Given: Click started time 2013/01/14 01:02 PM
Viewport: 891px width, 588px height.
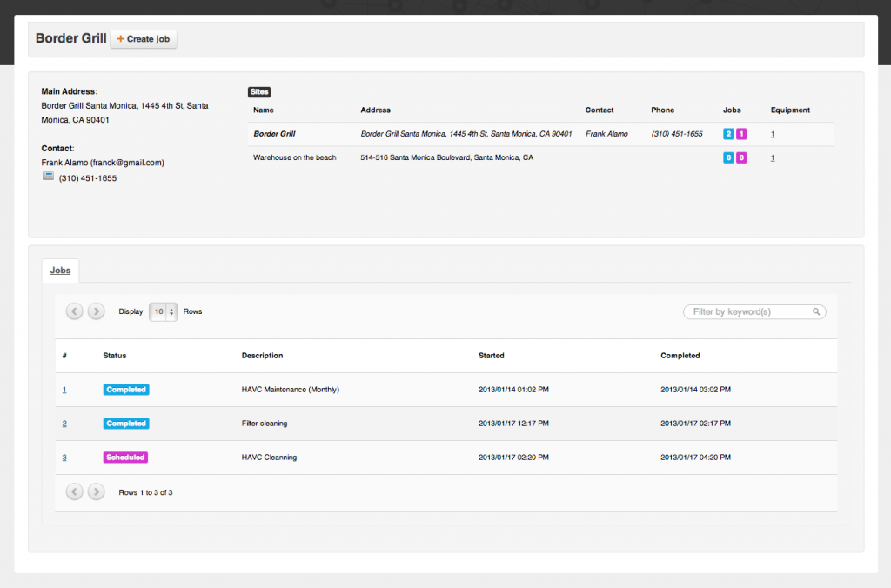Looking at the screenshot, I should [x=513, y=390].
